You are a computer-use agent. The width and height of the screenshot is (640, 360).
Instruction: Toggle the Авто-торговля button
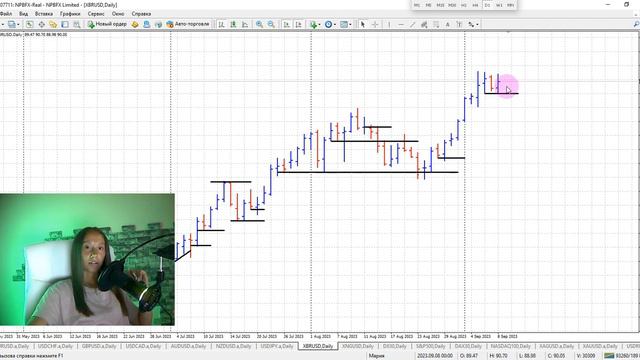click(x=188, y=24)
